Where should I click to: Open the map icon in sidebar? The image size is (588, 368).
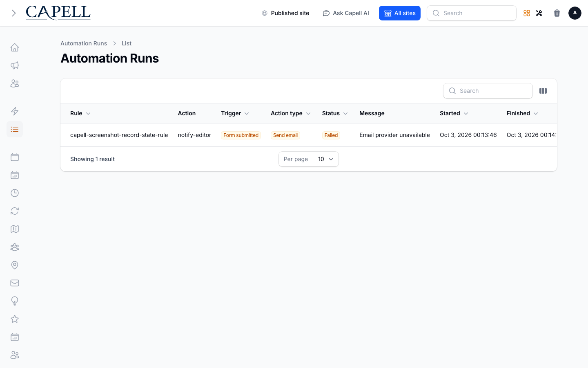(x=15, y=229)
